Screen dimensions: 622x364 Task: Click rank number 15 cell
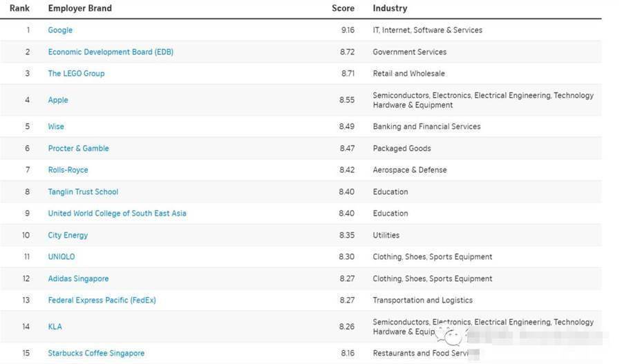click(x=26, y=353)
